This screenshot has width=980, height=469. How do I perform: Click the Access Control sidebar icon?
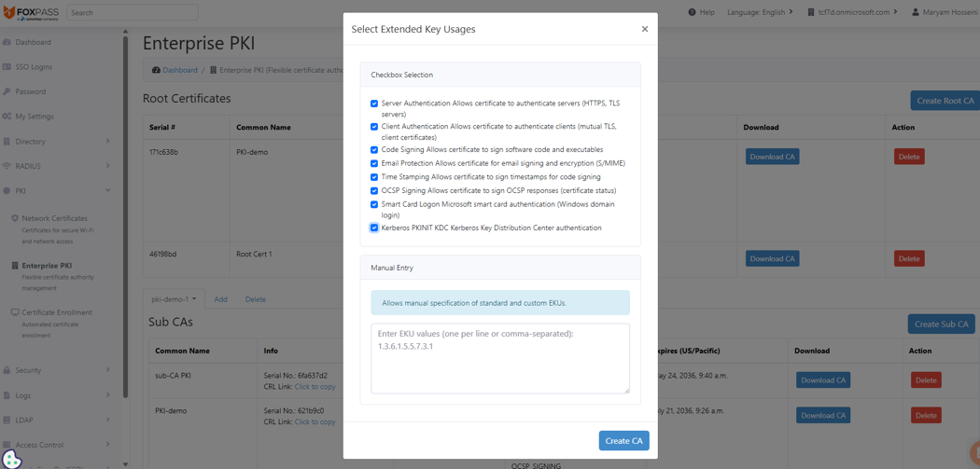[7, 445]
